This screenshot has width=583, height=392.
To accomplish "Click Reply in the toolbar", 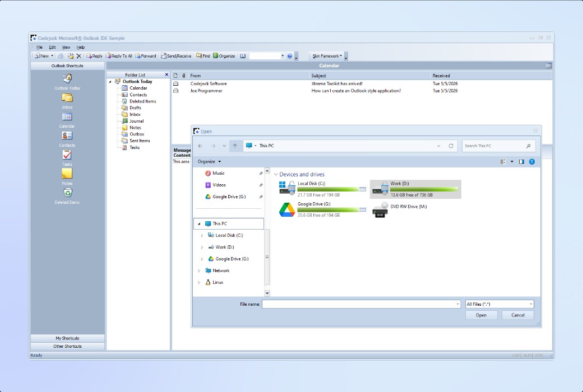I will click(x=94, y=56).
